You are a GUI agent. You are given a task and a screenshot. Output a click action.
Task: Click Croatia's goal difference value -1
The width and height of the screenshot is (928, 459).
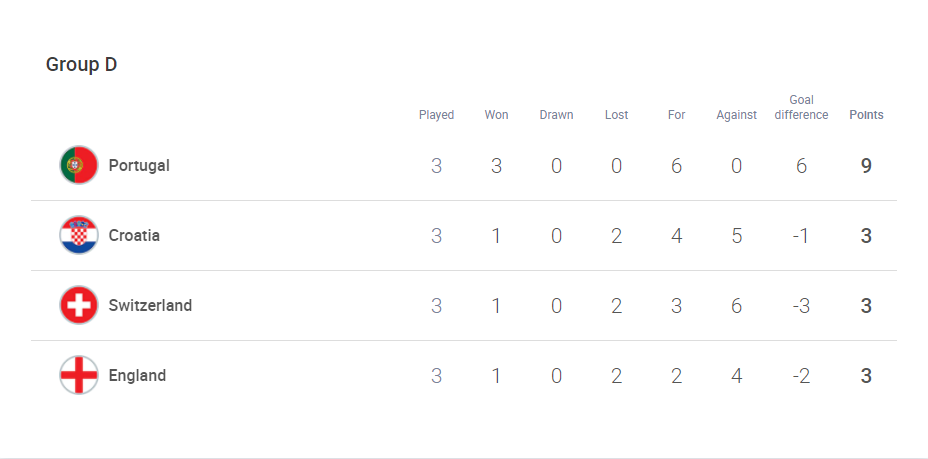[801, 236]
